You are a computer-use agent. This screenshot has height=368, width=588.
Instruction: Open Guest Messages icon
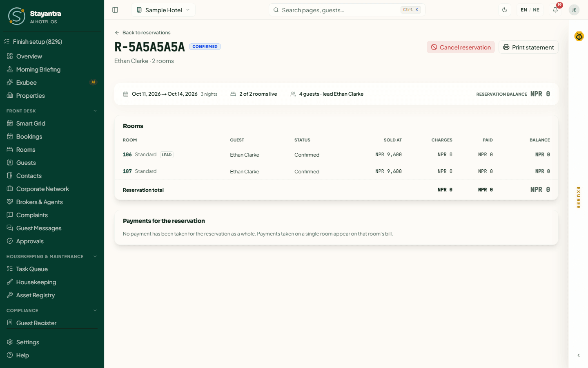10,228
